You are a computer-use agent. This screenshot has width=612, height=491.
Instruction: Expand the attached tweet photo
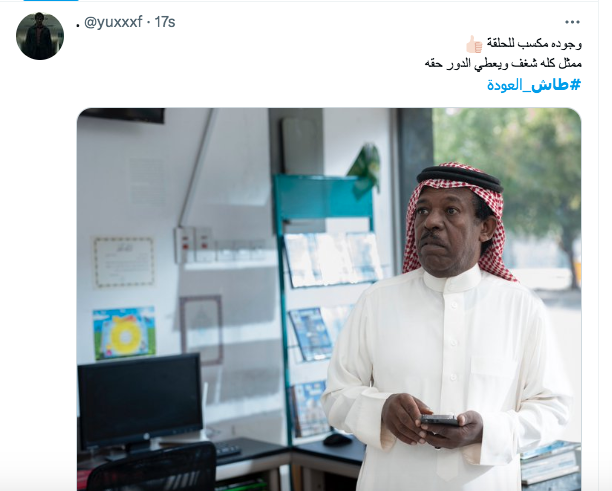pos(329,299)
